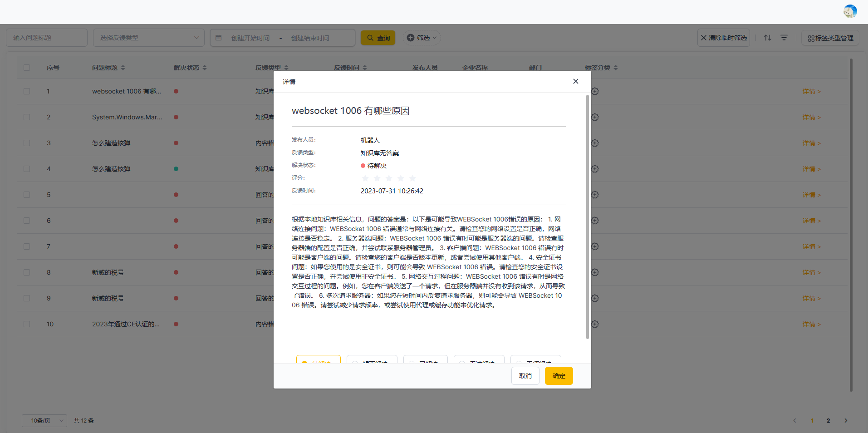This screenshot has width=868, height=433.
Task: Open 详情 link for row 1
Action: (x=811, y=91)
